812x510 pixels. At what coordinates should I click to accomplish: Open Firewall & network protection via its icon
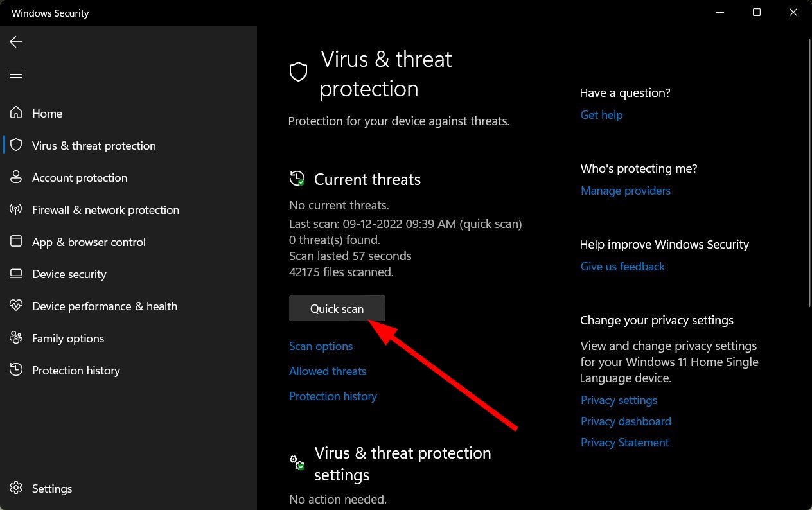pos(15,209)
